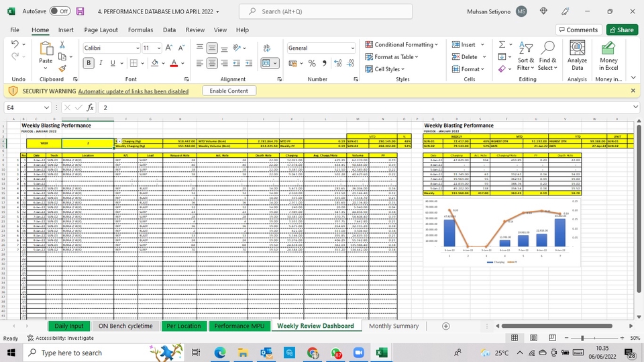Click the Align Right icon
Screen dimensions: 644x362
(x=224, y=63)
